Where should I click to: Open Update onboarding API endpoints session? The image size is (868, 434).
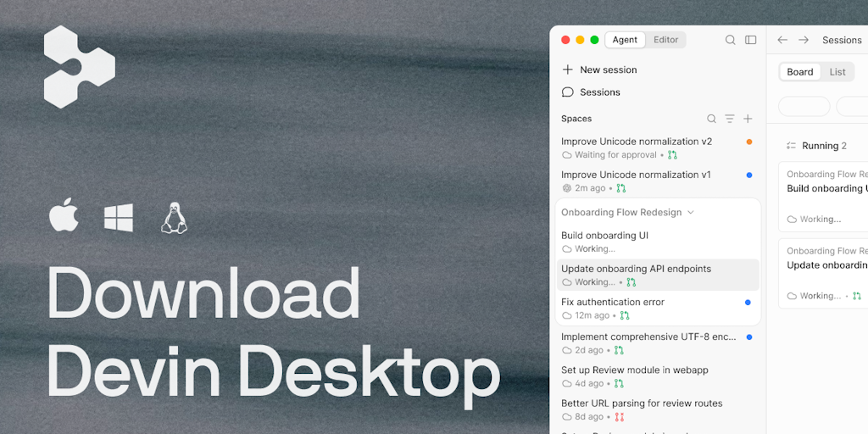pos(658,275)
